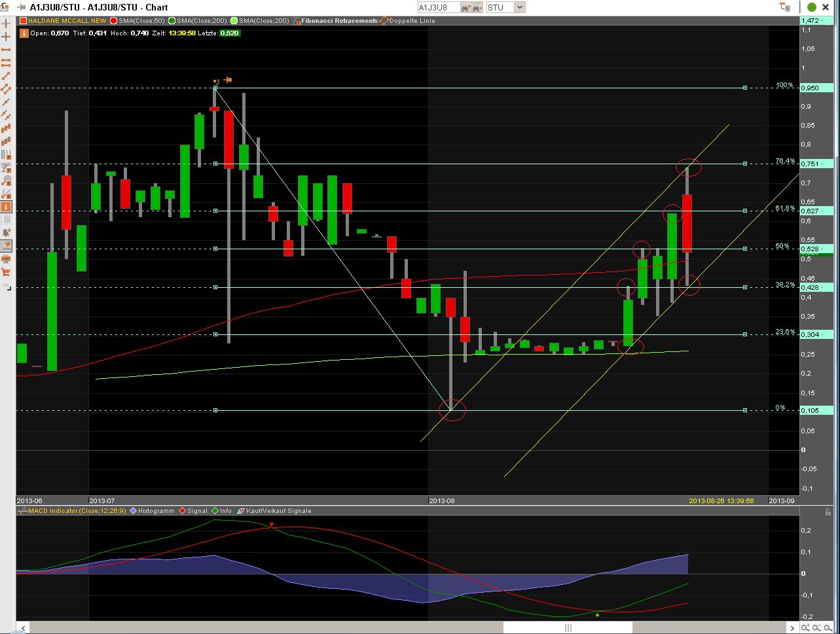Choose the Fibonacci retracement tool in toolbar
The image size is (840, 634).
[x=7, y=167]
